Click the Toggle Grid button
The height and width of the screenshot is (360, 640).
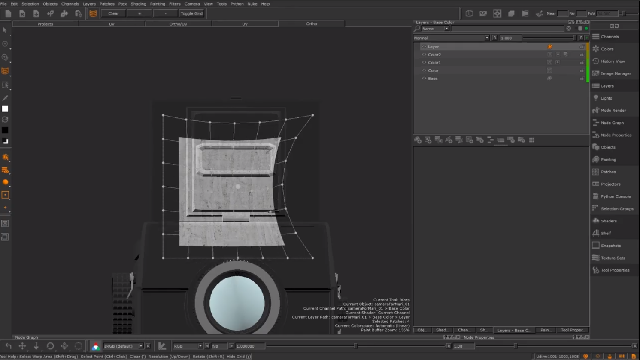pos(191,13)
